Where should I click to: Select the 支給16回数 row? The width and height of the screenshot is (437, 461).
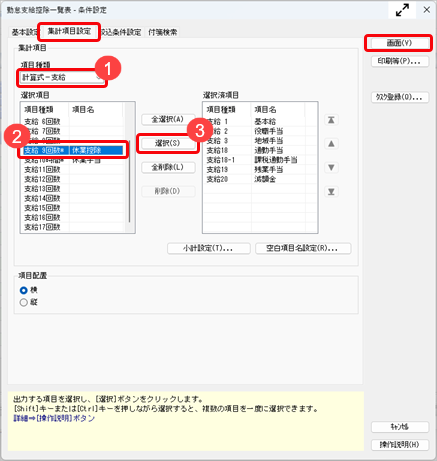tap(73, 218)
